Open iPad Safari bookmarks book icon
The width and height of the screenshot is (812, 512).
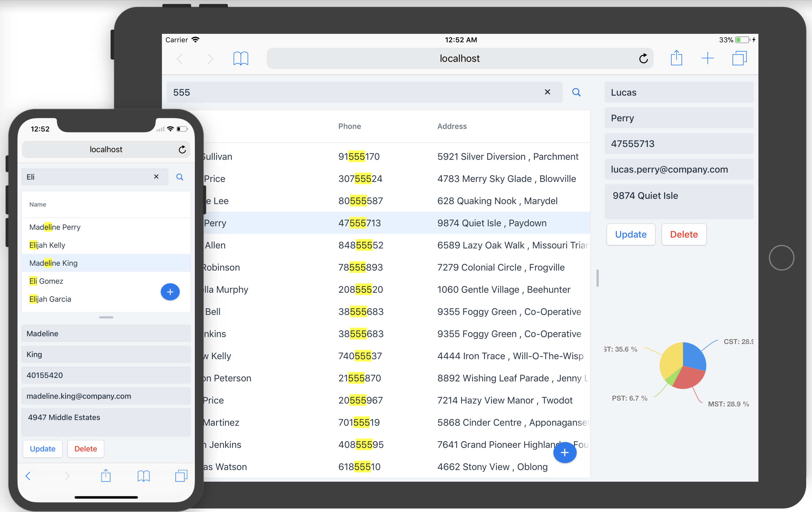pos(241,59)
